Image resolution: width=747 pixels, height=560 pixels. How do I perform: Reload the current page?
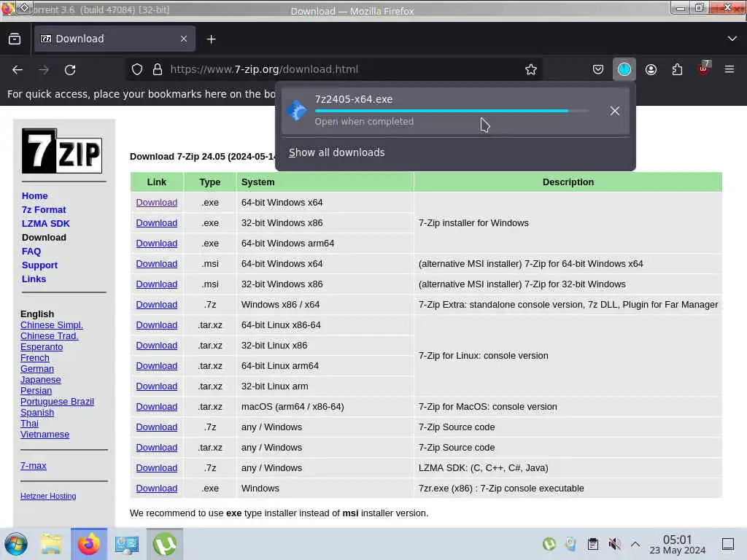pos(70,69)
